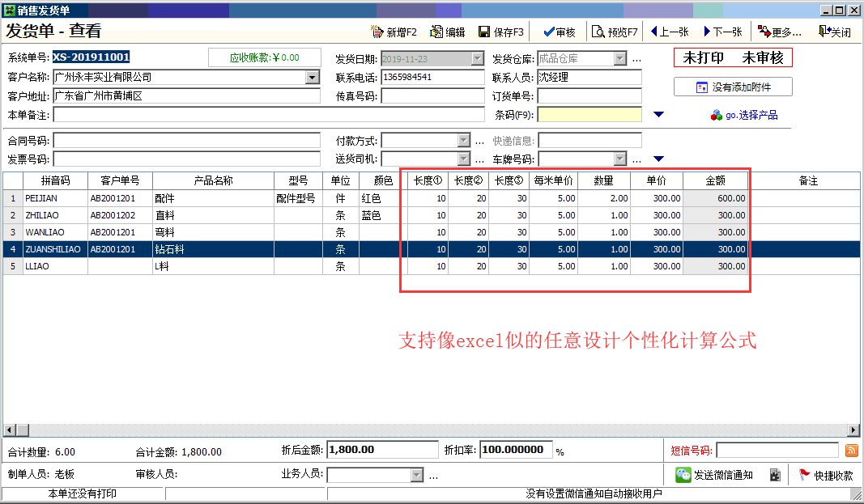This screenshot has width=864, height=504.
Task: Click the 关闭 exit door icon
Action: coord(824,32)
